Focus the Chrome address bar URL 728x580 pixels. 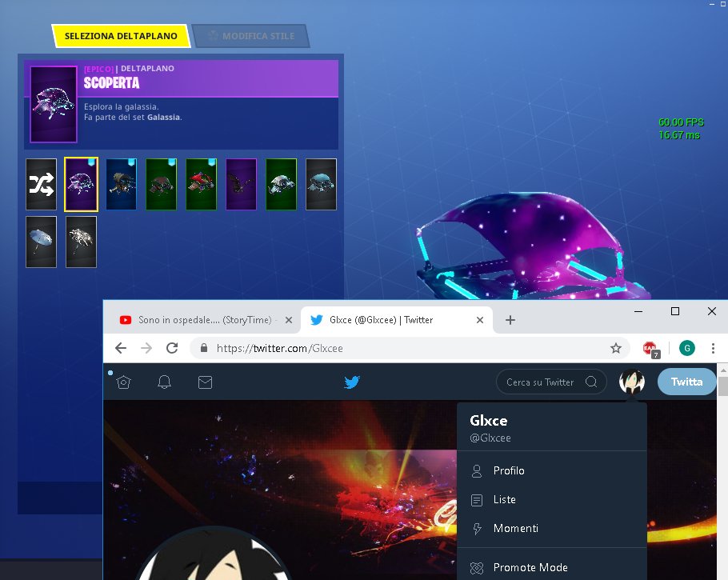point(280,348)
